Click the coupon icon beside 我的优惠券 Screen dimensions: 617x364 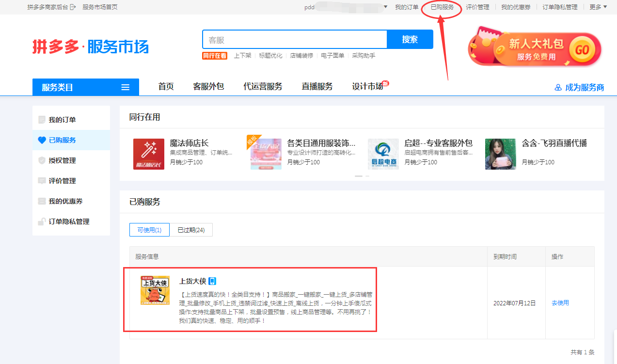[x=42, y=201]
